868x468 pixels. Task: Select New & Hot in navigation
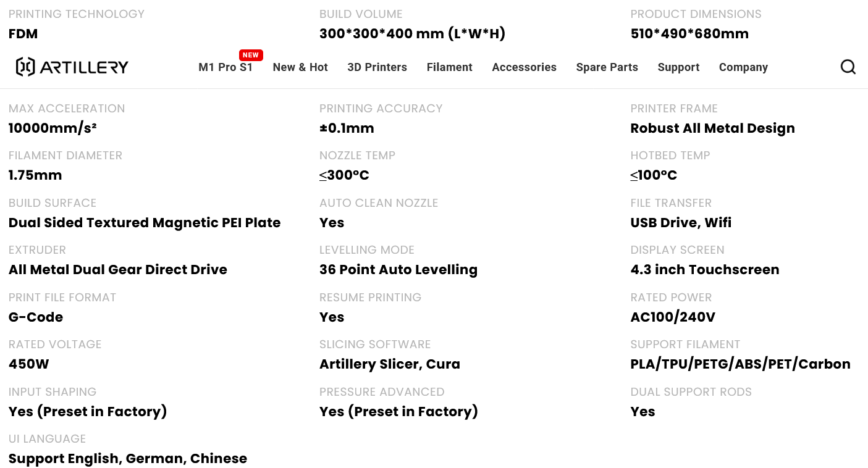point(300,67)
